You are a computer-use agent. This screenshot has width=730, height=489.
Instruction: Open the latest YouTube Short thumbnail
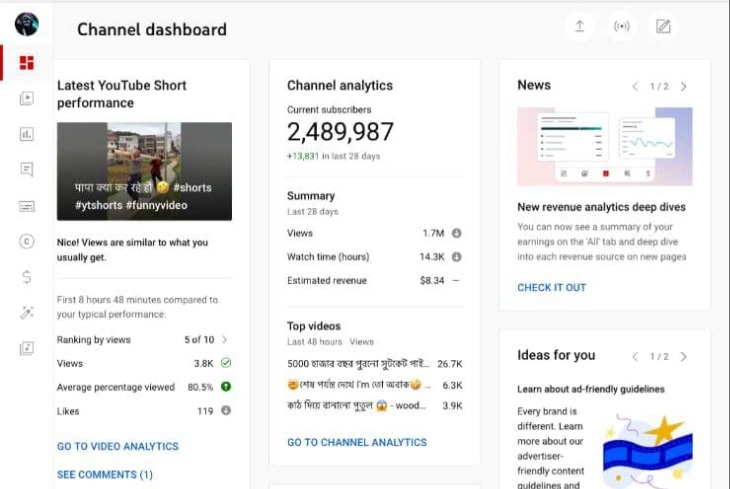pos(144,171)
